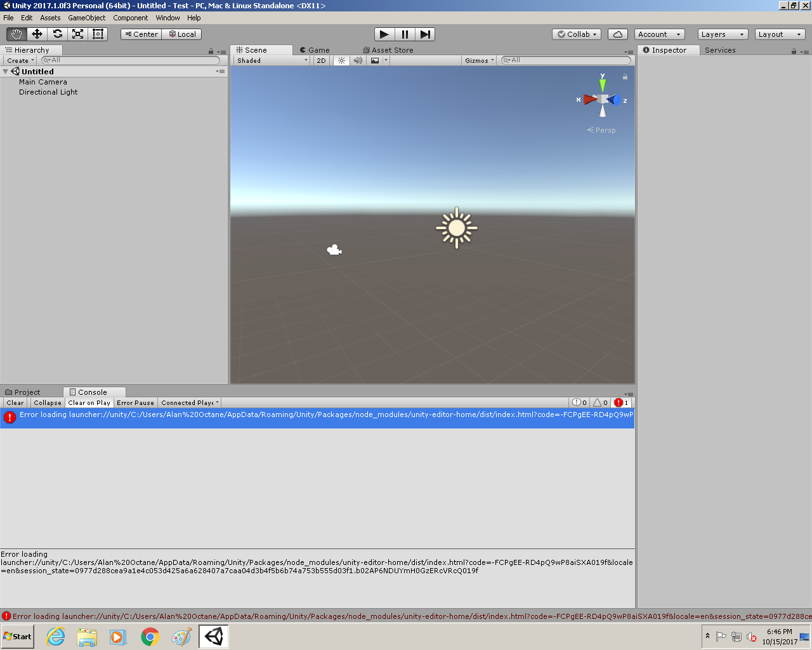This screenshot has width=812, height=650.
Task: Toggle Error Pause in Console
Action: [x=135, y=402]
